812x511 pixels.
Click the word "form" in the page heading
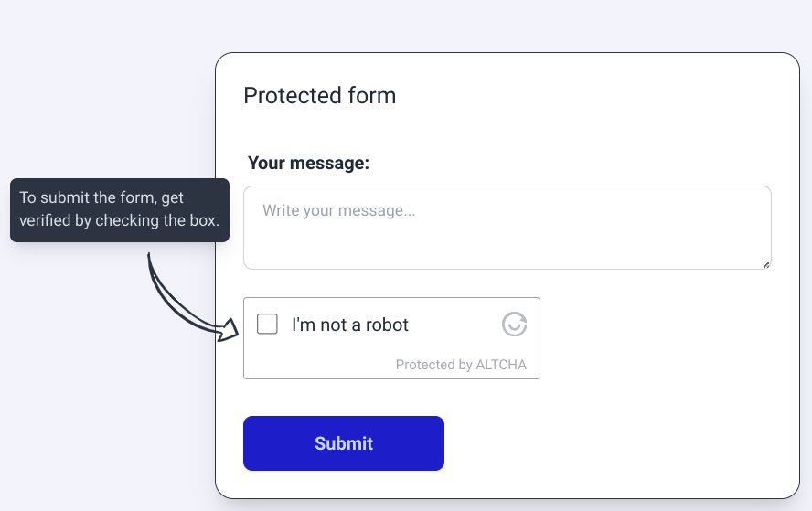pyautogui.click(x=372, y=96)
